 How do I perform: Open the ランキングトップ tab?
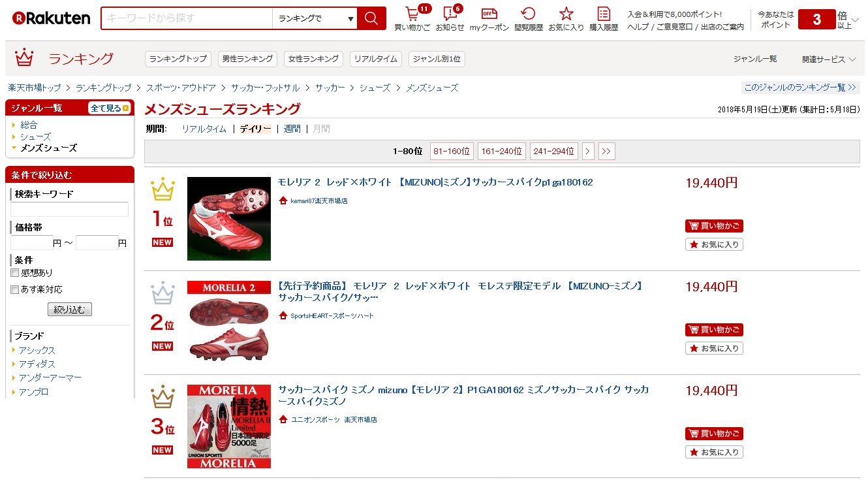(x=178, y=59)
